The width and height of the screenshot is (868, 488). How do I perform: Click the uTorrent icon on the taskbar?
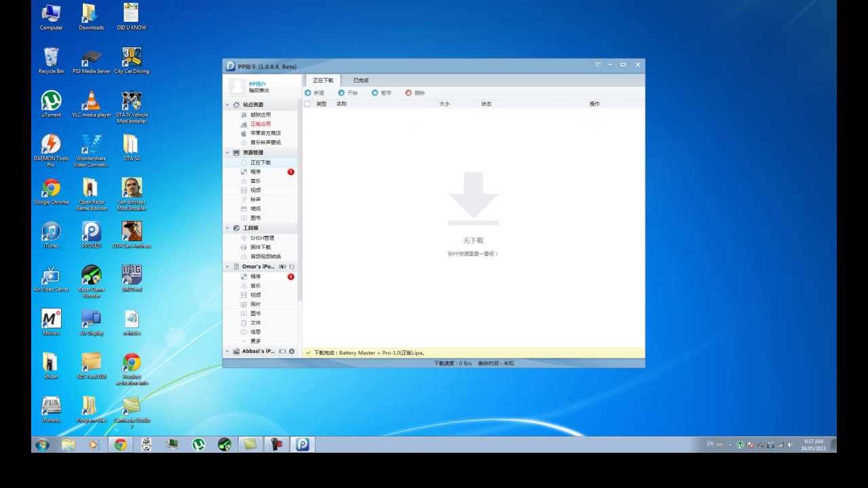point(198,445)
